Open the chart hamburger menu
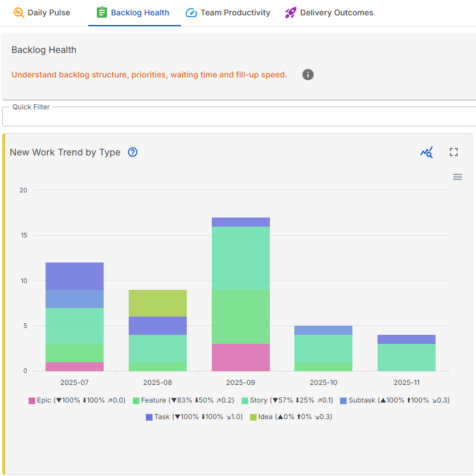Image resolution: width=476 pixels, height=476 pixels. 457,177
